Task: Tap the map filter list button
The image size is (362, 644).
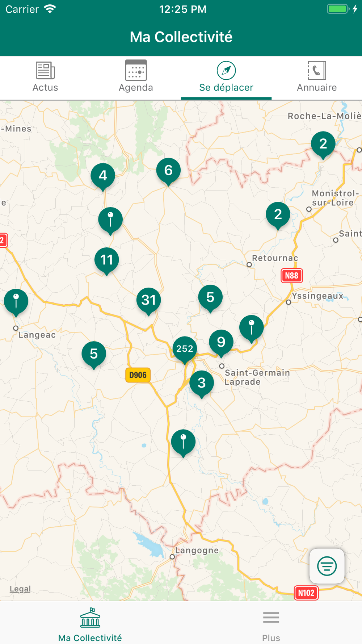Action: (x=327, y=566)
